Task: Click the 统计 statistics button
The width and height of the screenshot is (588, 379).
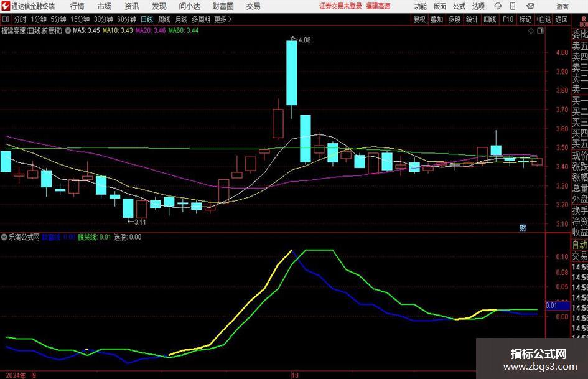Action: click(x=472, y=19)
